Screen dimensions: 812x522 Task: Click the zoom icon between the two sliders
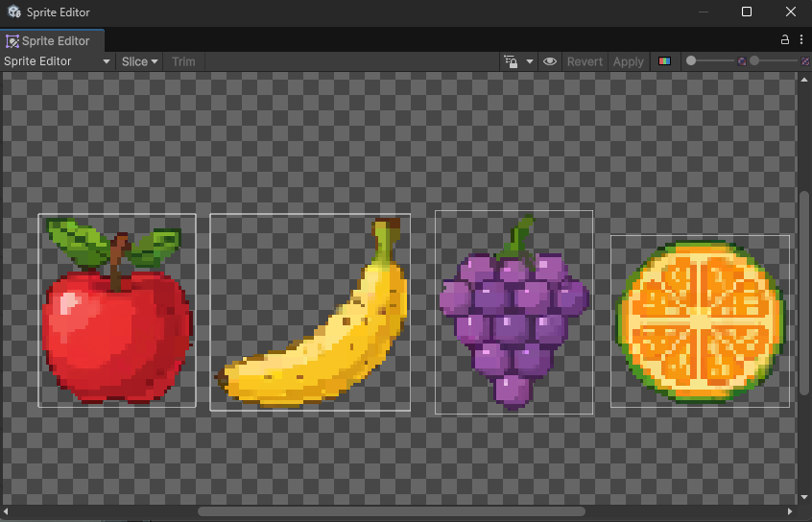[742, 61]
